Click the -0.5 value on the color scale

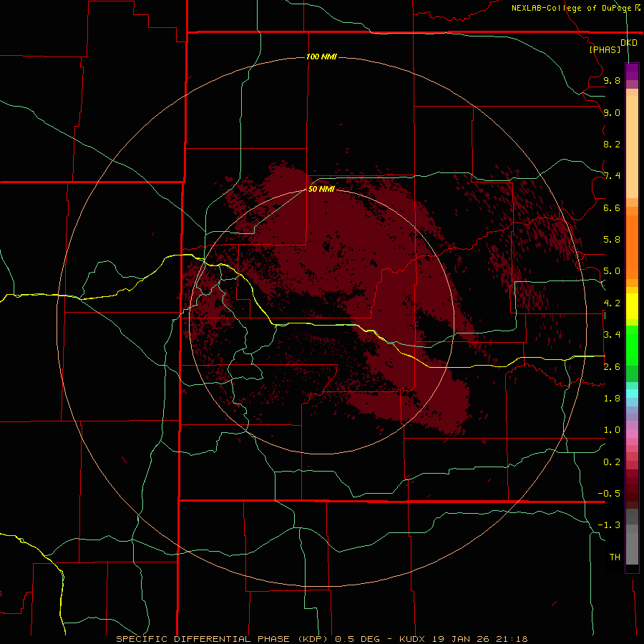(x=609, y=493)
